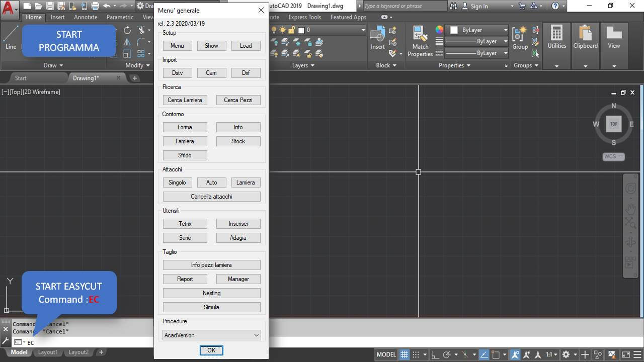This screenshot has width=644, height=362.
Task: Toggle Snap mode dots in status bar
Action: point(416,354)
